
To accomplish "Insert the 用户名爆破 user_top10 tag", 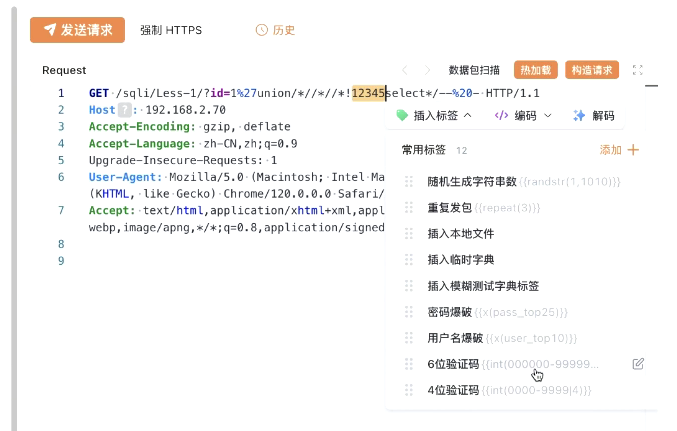I will coord(502,338).
